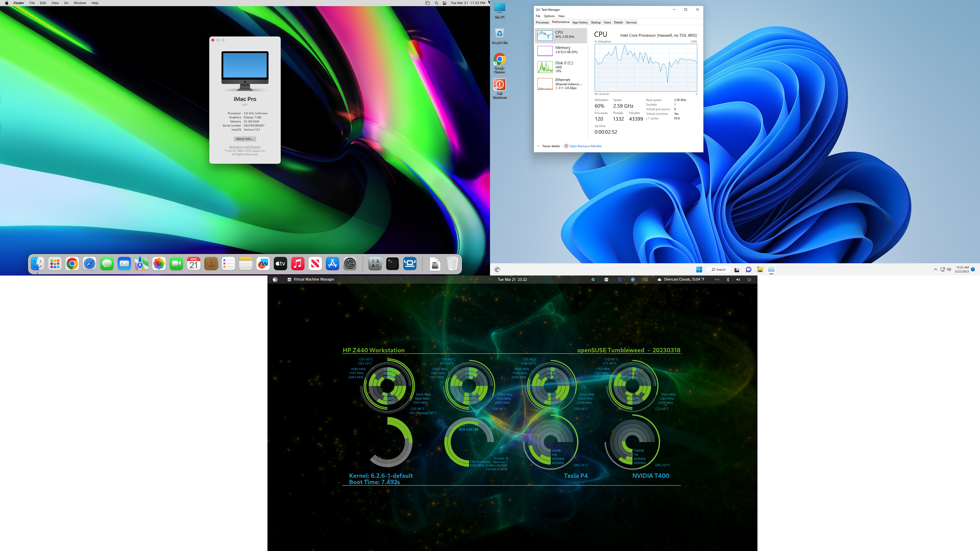
Task: Open Windows volume tray icon
Action: 948,270
